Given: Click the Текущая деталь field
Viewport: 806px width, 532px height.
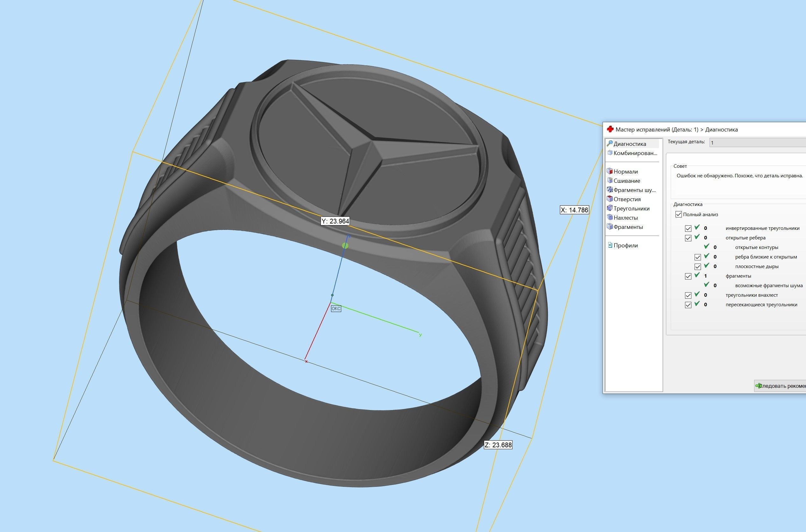Looking at the screenshot, I should coord(758,143).
